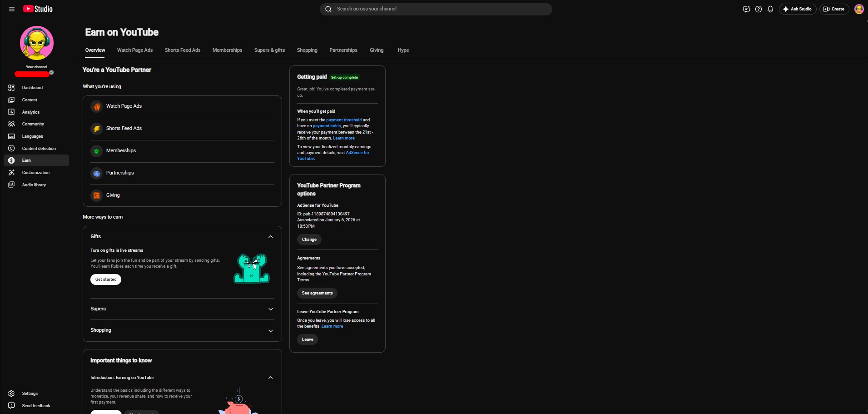The image size is (868, 414).
Task: Click Learn more about leaving the program
Action: (x=332, y=326)
